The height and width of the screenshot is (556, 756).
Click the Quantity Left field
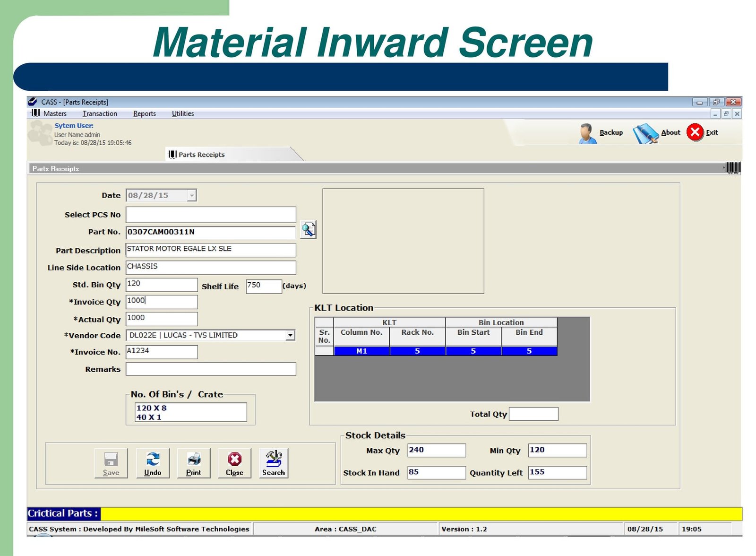(x=558, y=472)
